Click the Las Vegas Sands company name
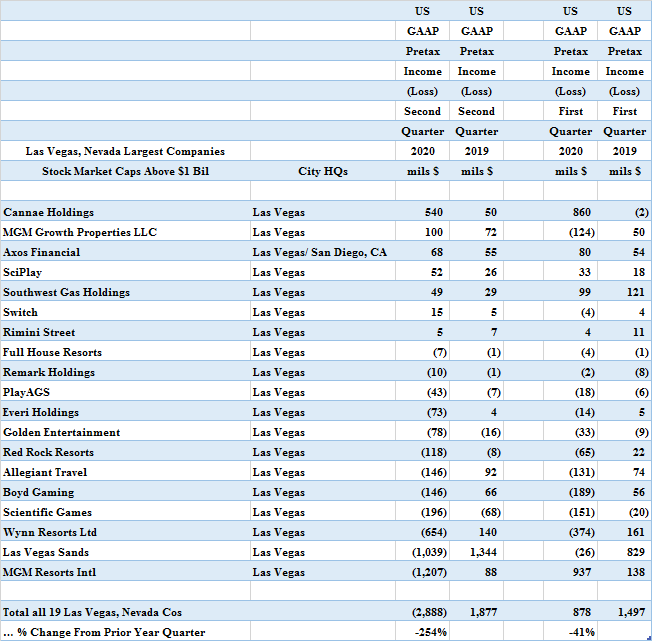Screen dimensions: 652x641 pos(46,552)
